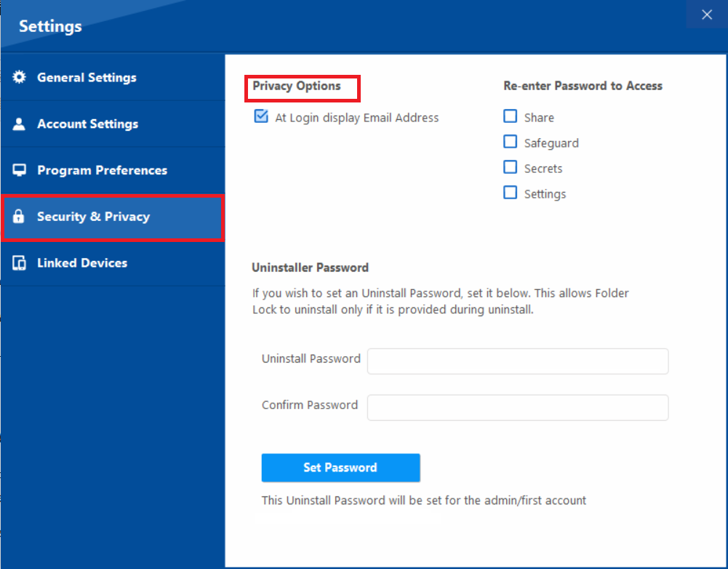Select the Security & Privacy section
This screenshot has height=569, width=728.
pyautogui.click(x=93, y=217)
